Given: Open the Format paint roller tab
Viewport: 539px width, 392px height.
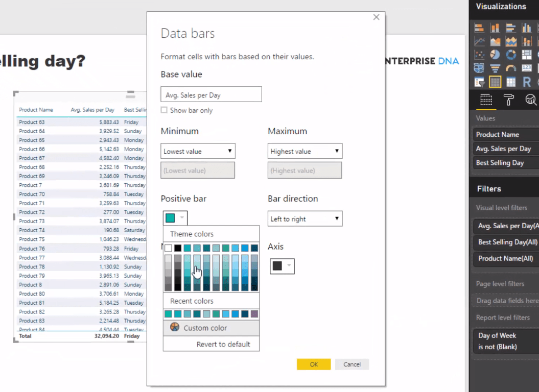Looking at the screenshot, I should [508, 100].
